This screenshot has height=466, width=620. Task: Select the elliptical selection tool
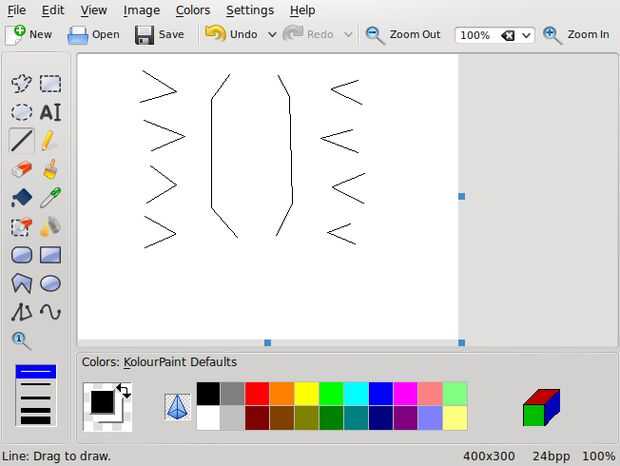21,112
